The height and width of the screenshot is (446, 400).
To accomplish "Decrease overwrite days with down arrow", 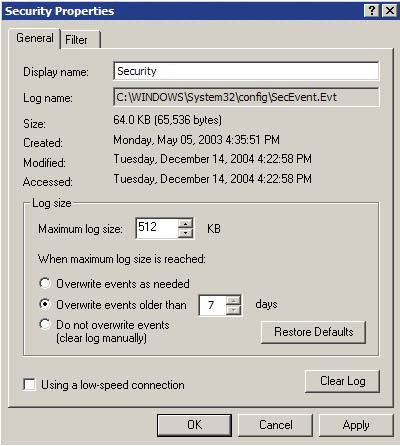I will pyautogui.click(x=234, y=310).
